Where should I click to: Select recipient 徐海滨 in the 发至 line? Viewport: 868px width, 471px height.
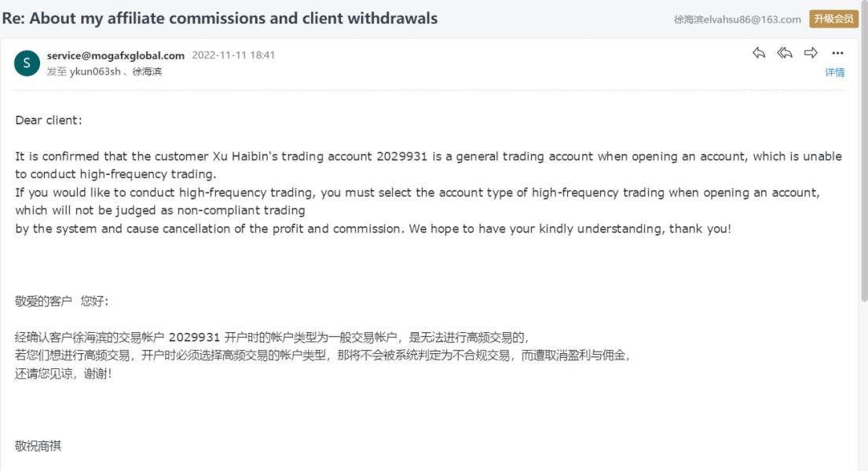[x=147, y=71]
